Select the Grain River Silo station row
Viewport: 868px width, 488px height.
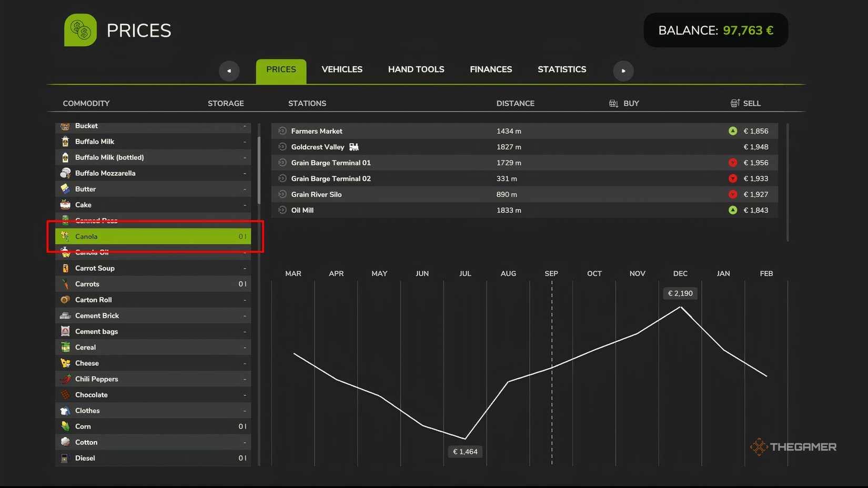pos(524,194)
